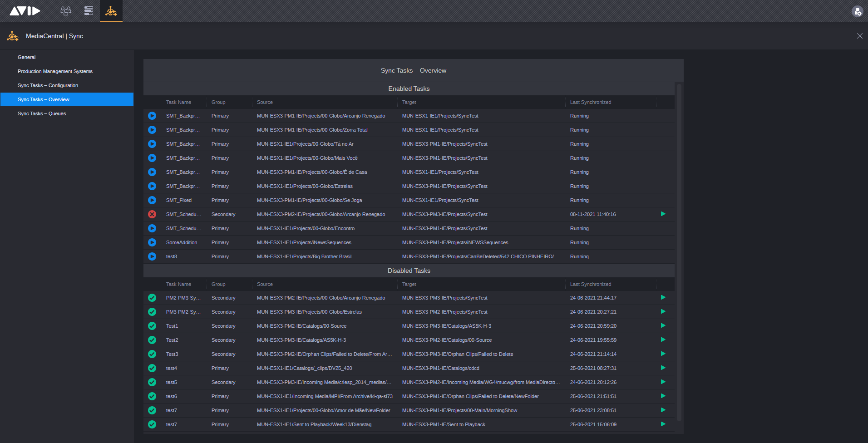Screen dimensions: 868x443
Task: Select Sync Tasks – Overview page
Action: tap(67, 99)
